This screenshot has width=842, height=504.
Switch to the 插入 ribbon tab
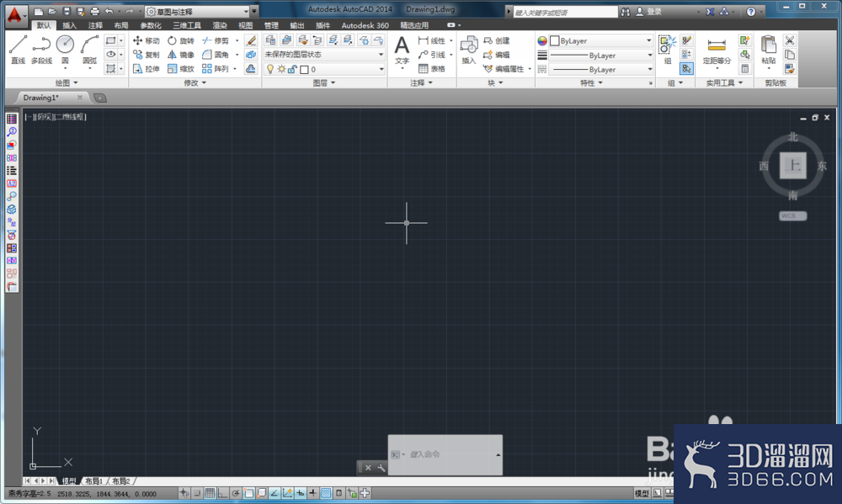pos(69,25)
